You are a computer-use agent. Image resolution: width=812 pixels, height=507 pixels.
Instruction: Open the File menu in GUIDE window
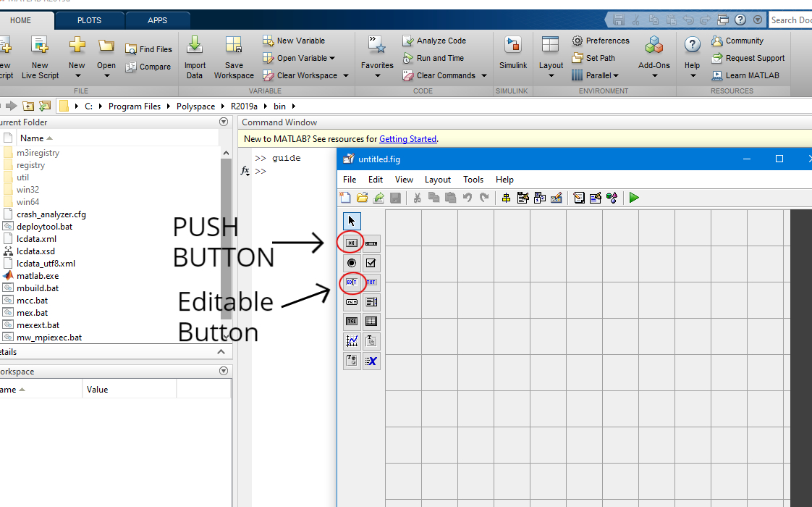[350, 180]
